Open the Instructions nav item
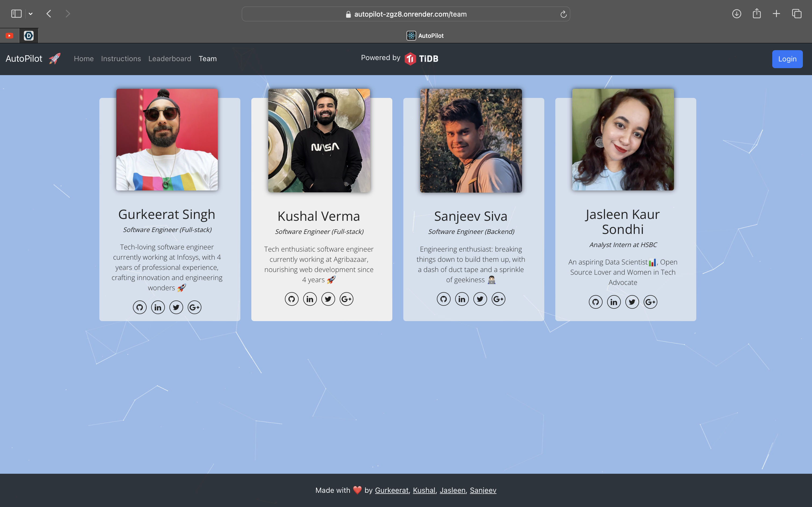 click(121, 59)
